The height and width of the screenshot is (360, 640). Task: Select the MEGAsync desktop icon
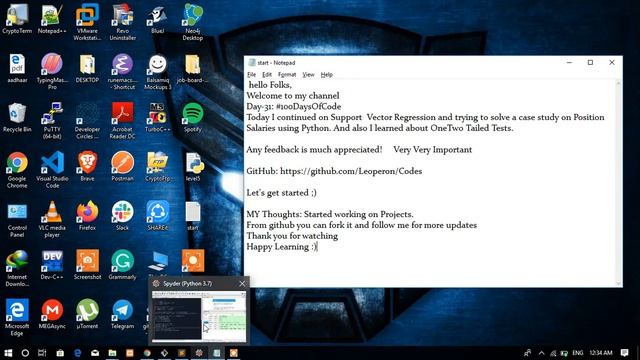click(52, 314)
